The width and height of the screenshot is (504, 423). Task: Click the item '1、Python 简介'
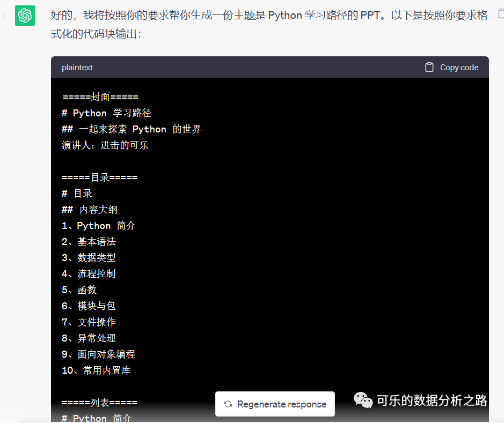click(99, 226)
